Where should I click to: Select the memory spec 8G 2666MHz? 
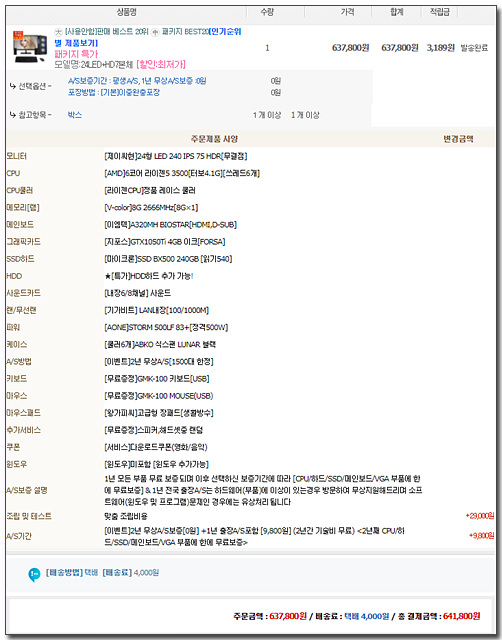coord(151,208)
